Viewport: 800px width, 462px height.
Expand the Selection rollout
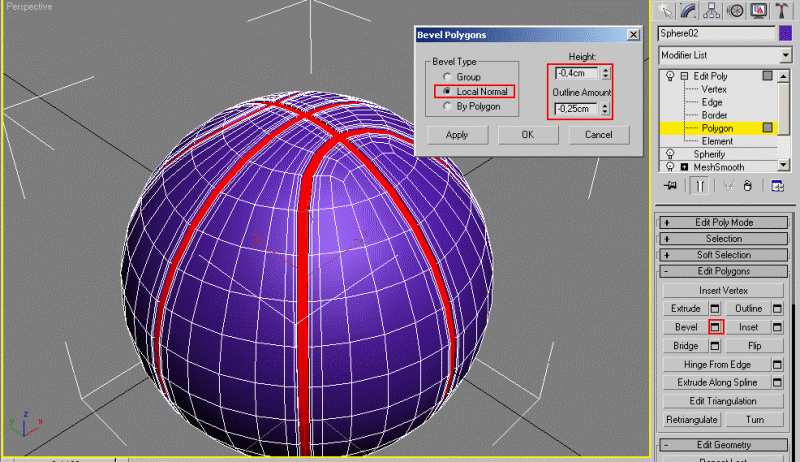pyautogui.click(x=723, y=239)
